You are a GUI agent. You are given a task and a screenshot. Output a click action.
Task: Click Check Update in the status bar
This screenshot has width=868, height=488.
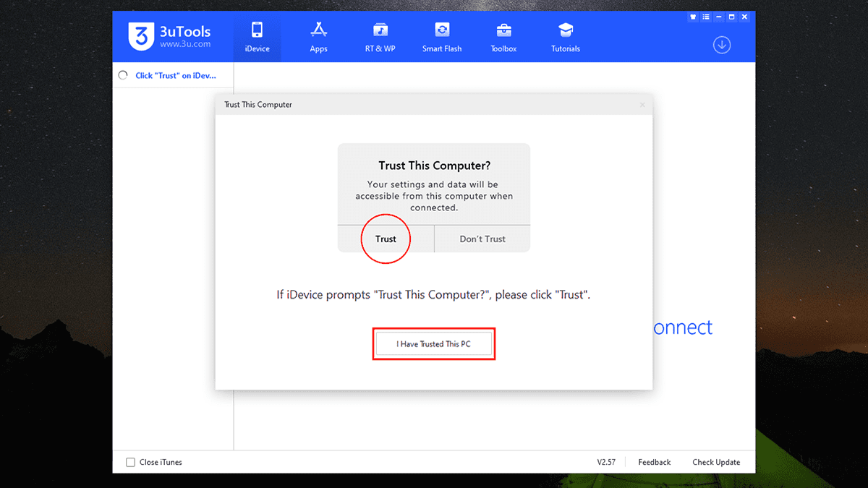click(715, 462)
